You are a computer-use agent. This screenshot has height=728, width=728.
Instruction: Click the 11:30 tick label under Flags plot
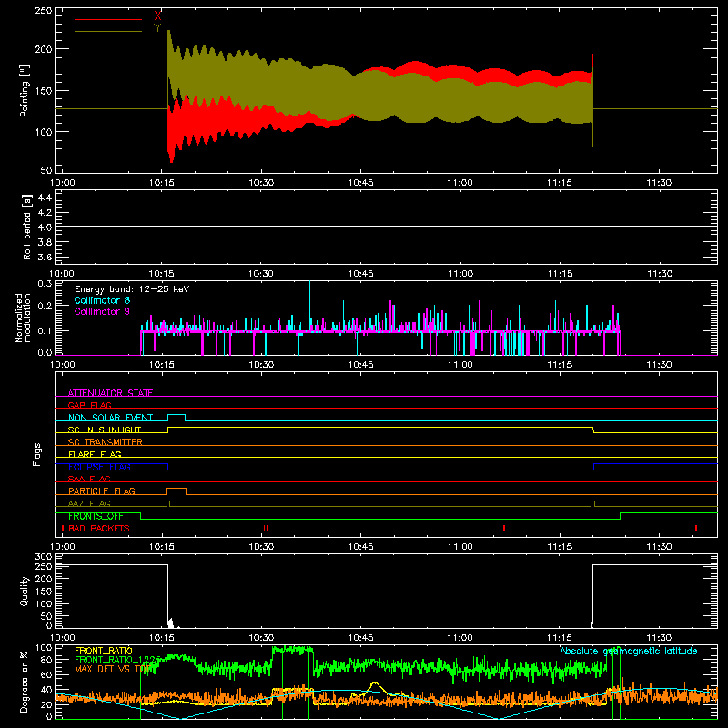[x=659, y=547]
